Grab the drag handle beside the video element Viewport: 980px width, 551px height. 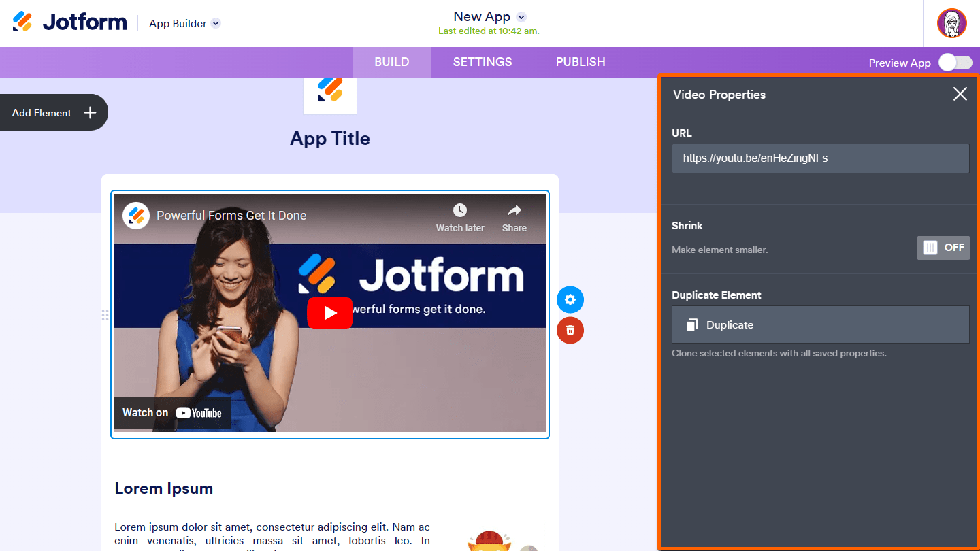[105, 314]
